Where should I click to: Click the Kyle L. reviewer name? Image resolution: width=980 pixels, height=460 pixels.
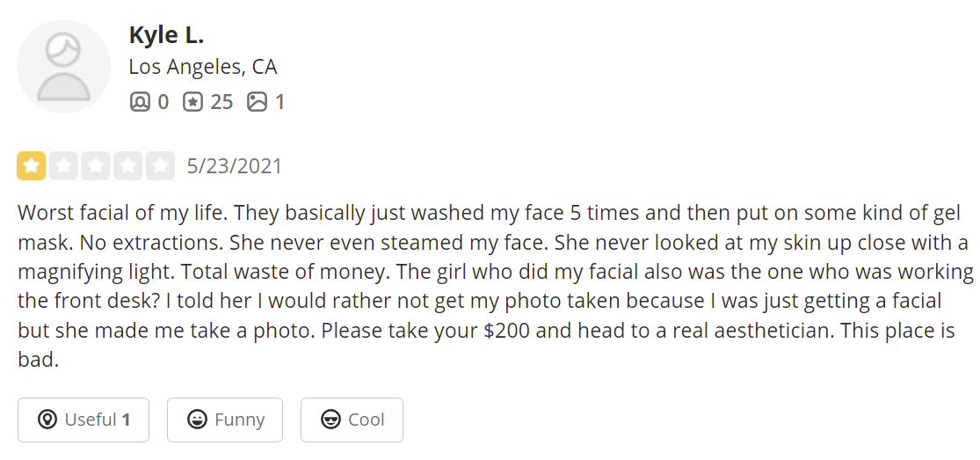point(166,34)
